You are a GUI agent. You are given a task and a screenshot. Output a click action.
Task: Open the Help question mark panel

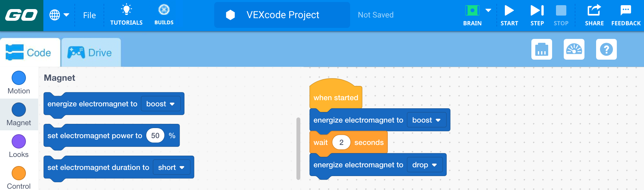pyautogui.click(x=606, y=50)
